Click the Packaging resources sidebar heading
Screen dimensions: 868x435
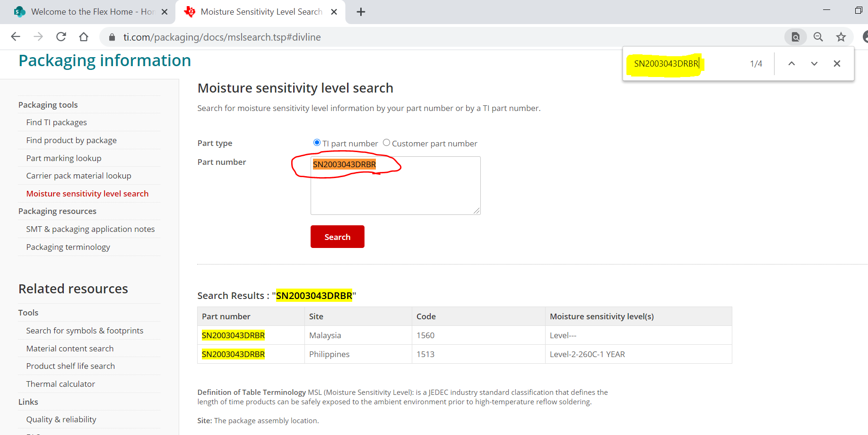(x=57, y=211)
